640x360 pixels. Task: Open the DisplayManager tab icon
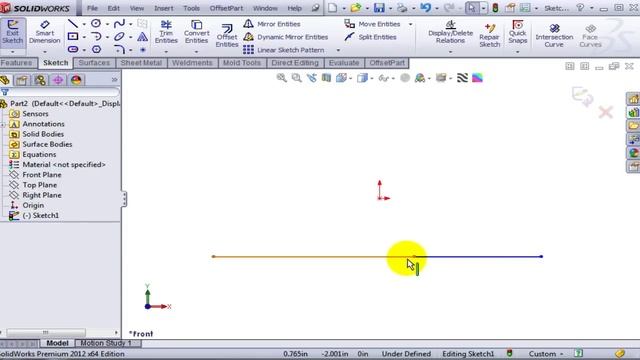point(76,80)
